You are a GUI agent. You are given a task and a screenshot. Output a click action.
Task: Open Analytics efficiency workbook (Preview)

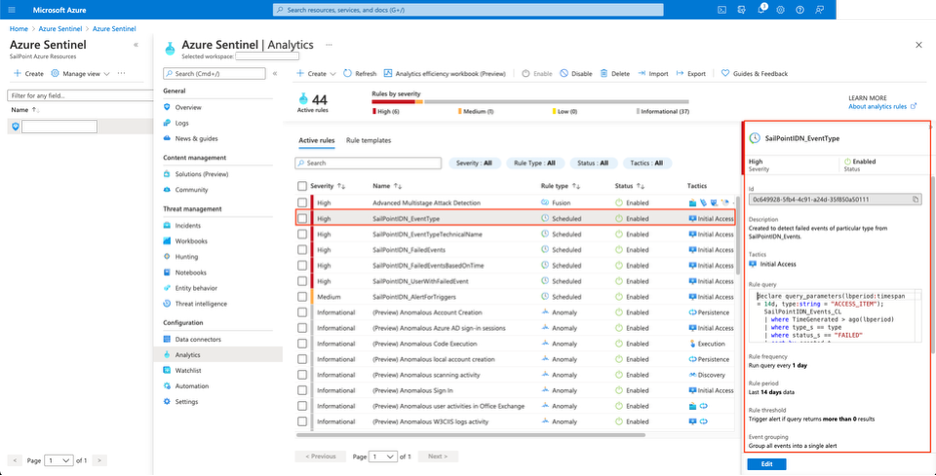[445, 73]
